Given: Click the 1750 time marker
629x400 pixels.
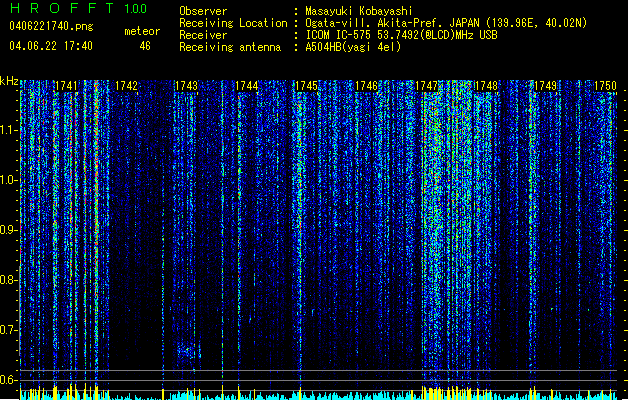Looking at the screenshot, I should click(x=605, y=86).
